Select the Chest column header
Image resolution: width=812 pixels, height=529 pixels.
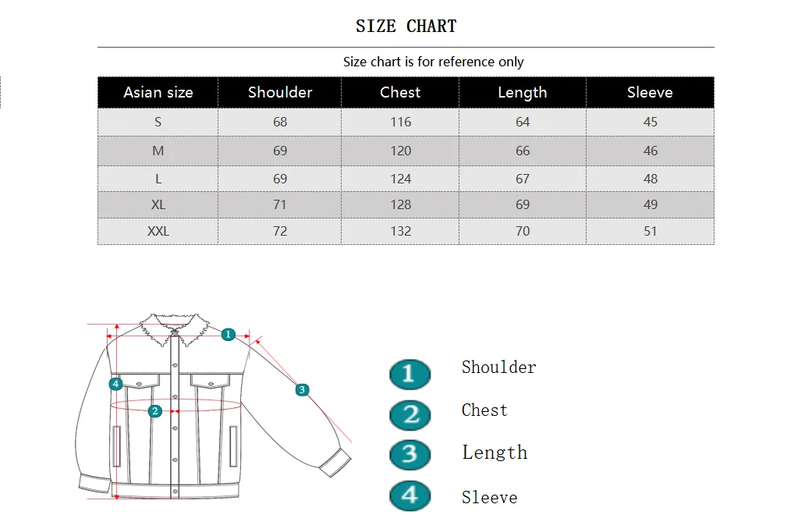[x=400, y=92]
